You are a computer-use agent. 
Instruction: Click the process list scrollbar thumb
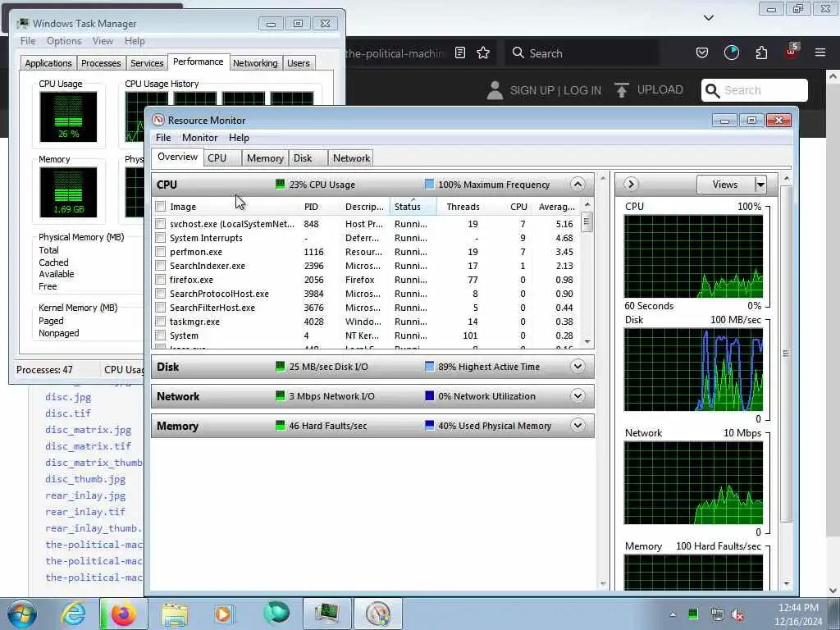[x=587, y=221]
